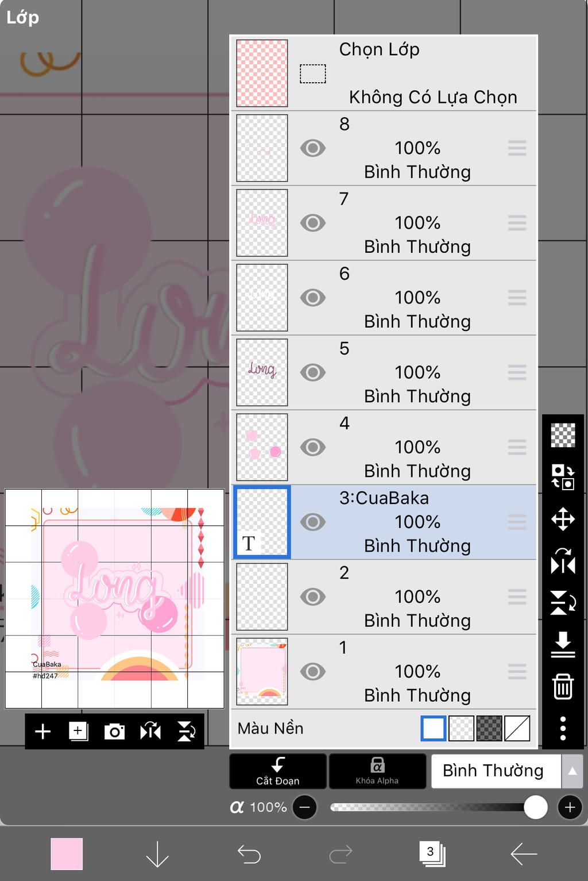Tap the Cắt Đoạn clipping button
Viewport: 588px width, 881px height.
[x=278, y=771]
